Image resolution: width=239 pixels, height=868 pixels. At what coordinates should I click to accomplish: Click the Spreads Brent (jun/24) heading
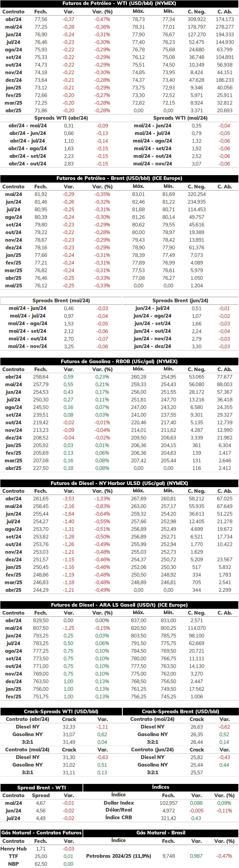pos(180,301)
